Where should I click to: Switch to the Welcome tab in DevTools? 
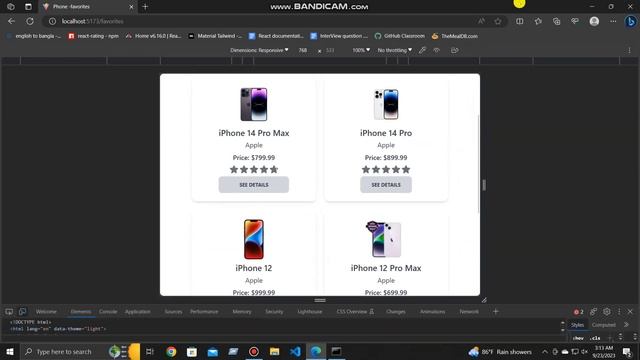tap(46, 311)
